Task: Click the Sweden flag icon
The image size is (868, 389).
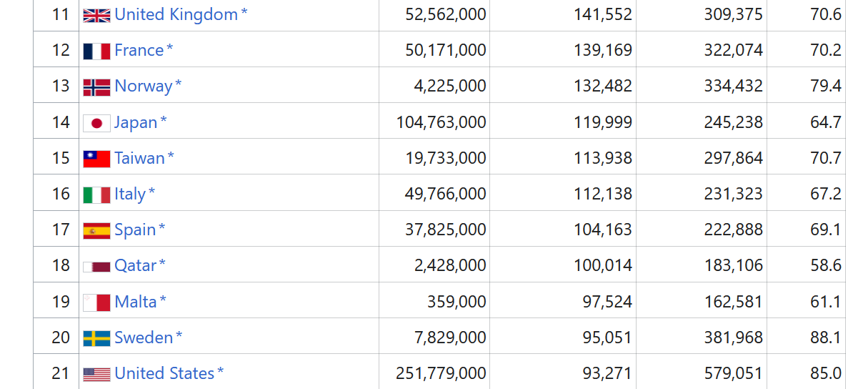Action: [x=96, y=338]
